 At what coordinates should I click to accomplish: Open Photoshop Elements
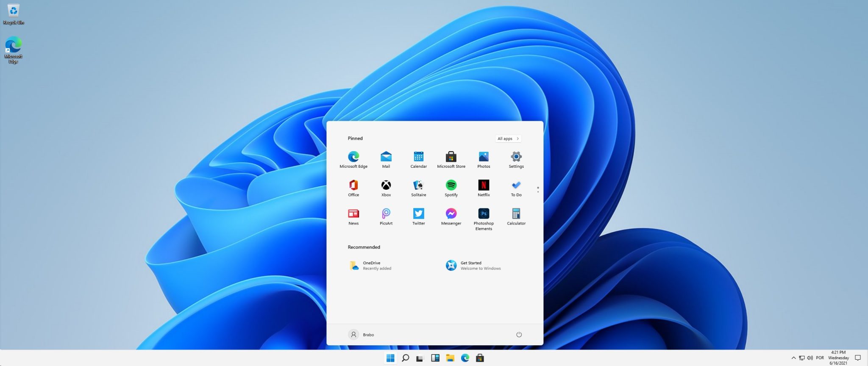coord(484,219)
